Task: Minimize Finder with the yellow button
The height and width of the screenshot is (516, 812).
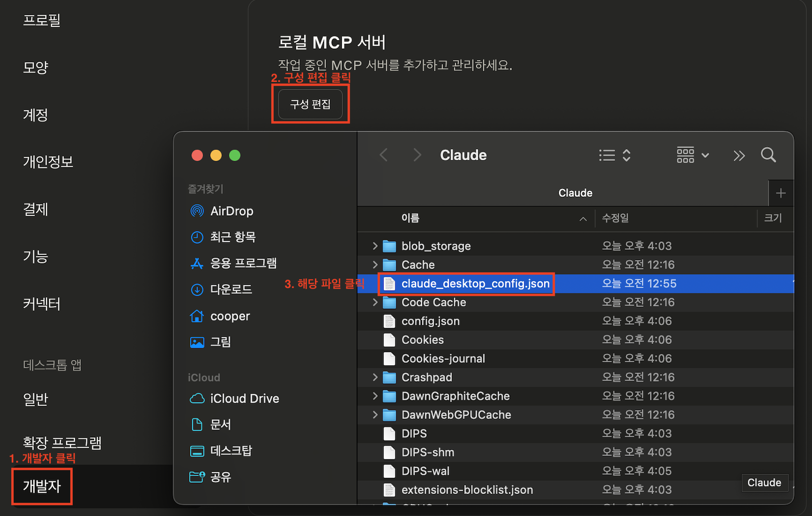Action: [216, 155]
